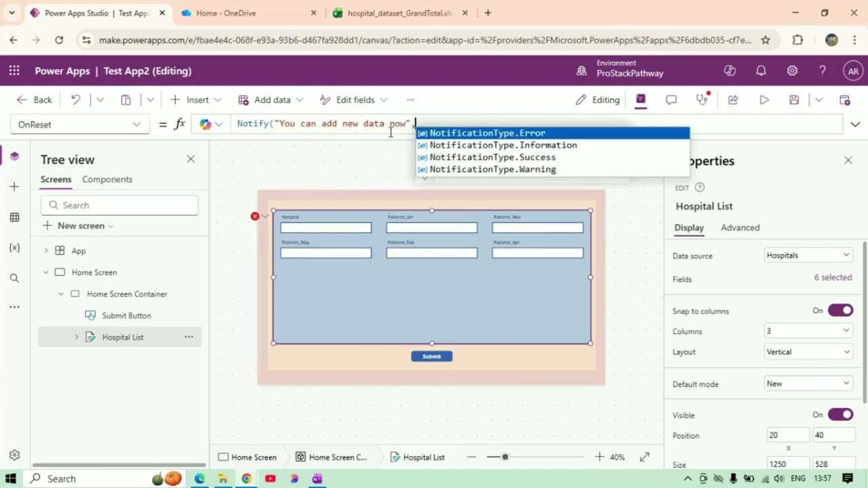Open the Data table sidebar icon
This screenshot has width=868, height=488.
(x=14, y=217)
